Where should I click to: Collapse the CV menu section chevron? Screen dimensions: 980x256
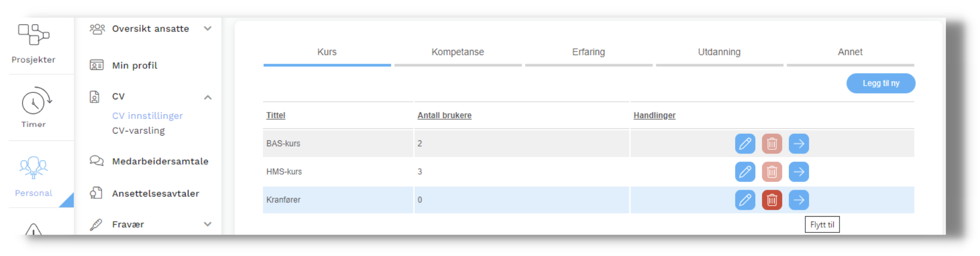click(x=208, y=97)
